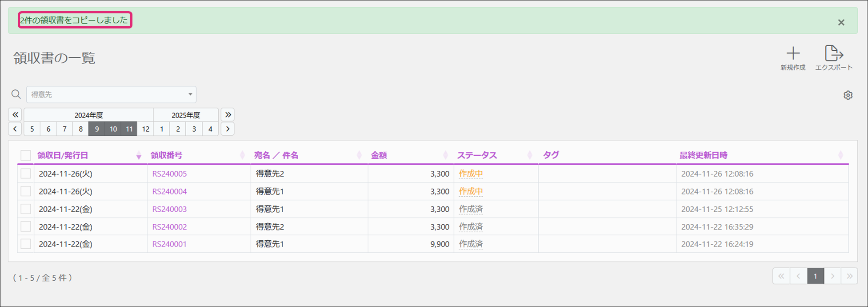Sort by 領収日/発行日 column
Viewport: 868px width, 307px height.
pos(63,155)
